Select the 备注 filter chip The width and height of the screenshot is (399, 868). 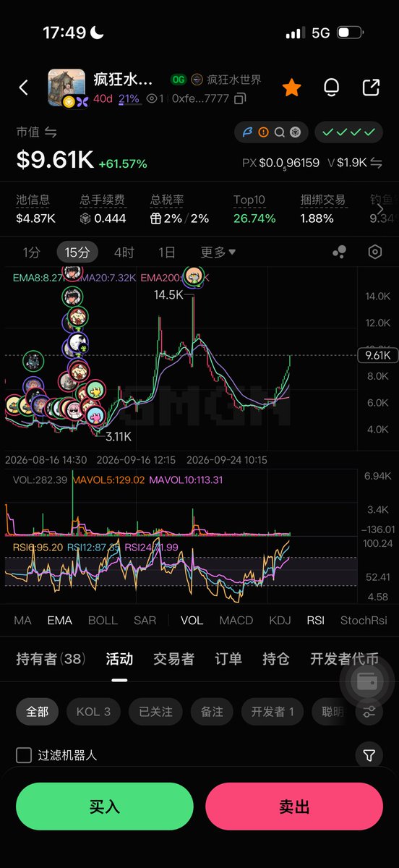click(x=213, y=712)
